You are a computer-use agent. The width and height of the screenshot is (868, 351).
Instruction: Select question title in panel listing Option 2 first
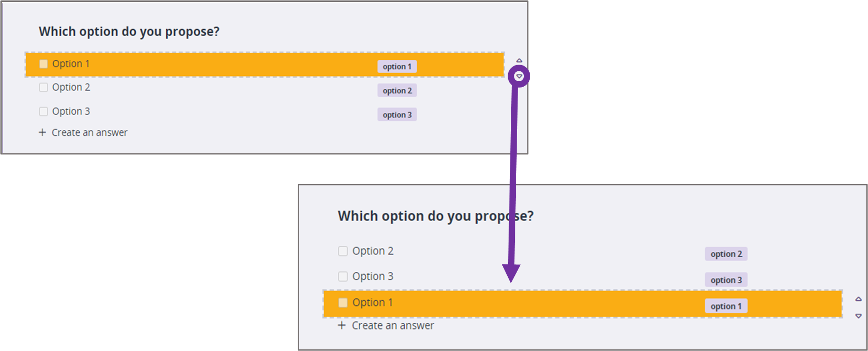[435, 216]
